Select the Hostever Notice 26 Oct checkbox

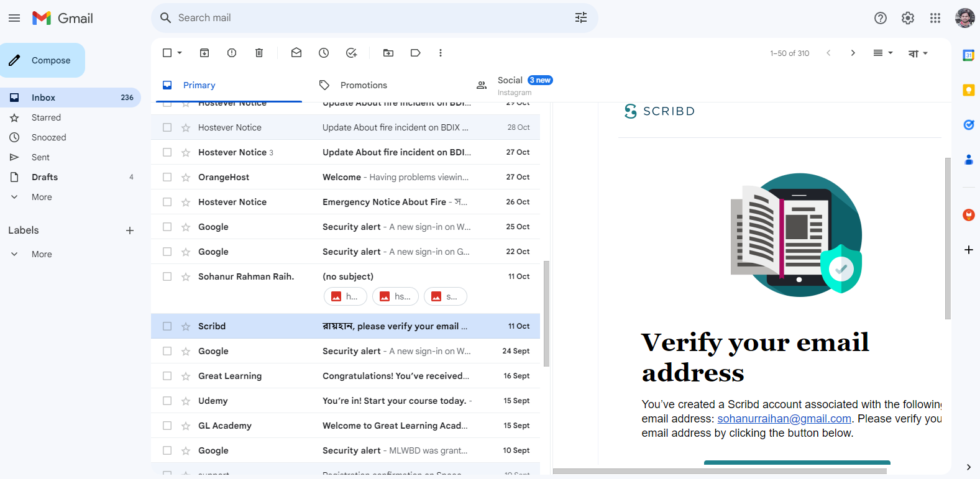(167, 202)
